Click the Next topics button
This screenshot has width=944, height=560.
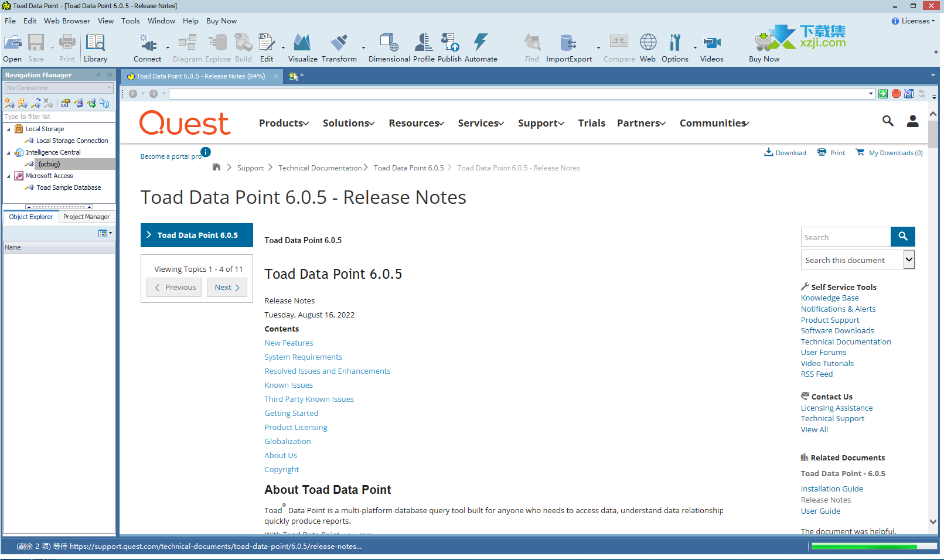point(227,287)
